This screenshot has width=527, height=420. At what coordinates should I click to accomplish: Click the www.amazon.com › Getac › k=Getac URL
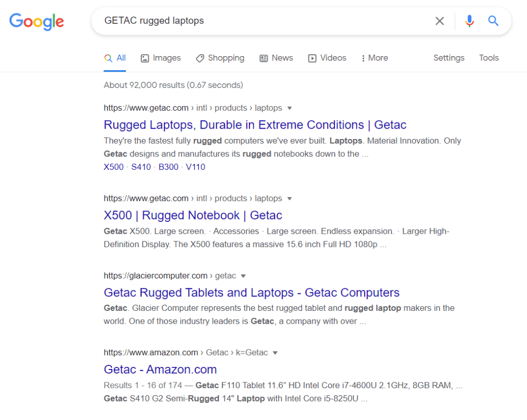[x=185, y=353]
